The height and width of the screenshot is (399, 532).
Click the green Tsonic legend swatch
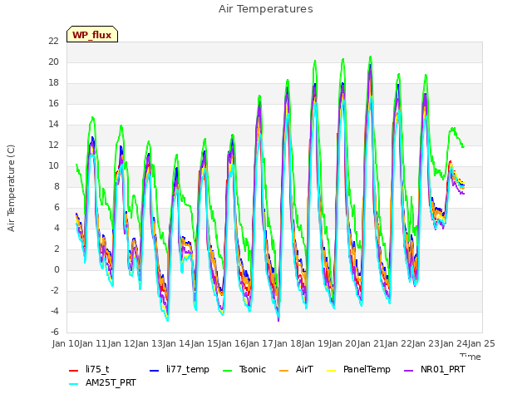[x=228, y=371]
